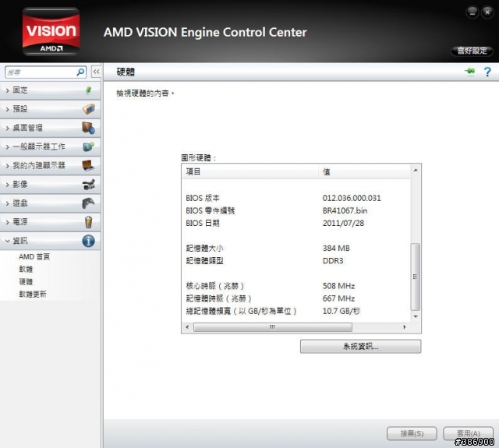
Task: Close the control center window
Action: point(487,12)
